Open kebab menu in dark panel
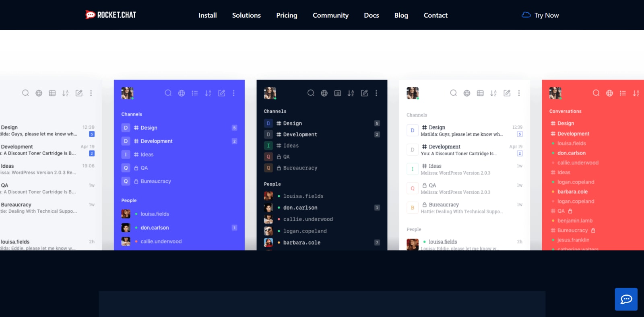The image size is (644, 317). coord(376,93)
